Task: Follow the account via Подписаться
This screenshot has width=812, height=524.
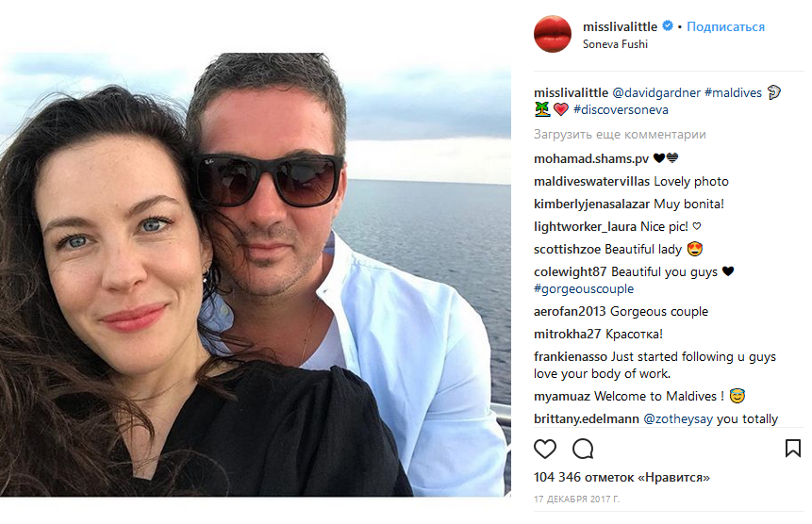Action: click(725, 27)
